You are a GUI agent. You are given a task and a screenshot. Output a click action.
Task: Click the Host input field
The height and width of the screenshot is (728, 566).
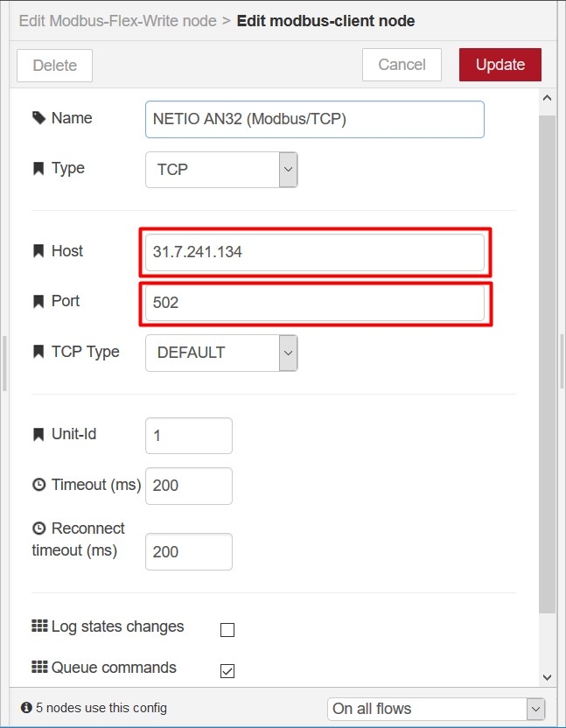coord(314,252)
